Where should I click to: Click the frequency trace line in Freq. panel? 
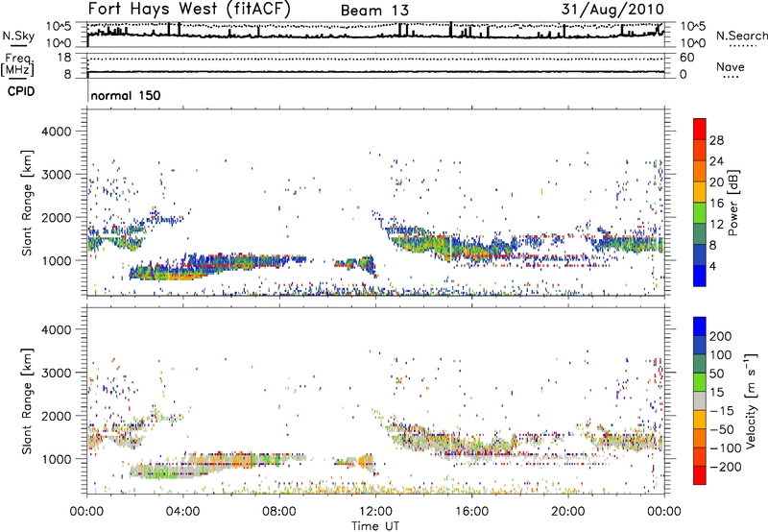375,72
